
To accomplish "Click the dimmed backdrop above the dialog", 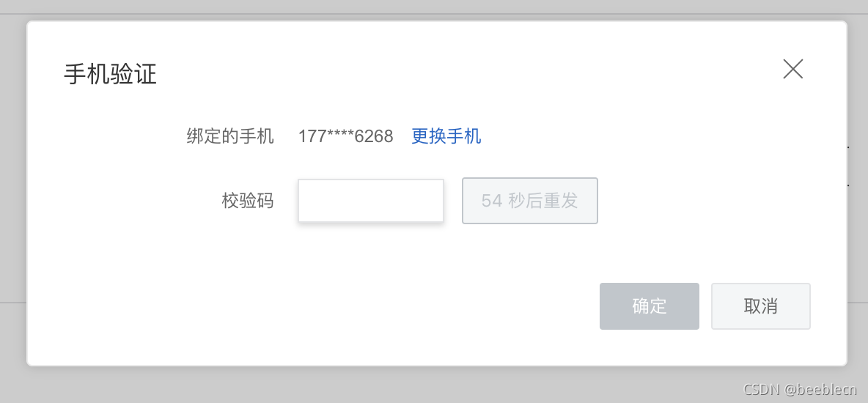I will [x=434, y=7].
